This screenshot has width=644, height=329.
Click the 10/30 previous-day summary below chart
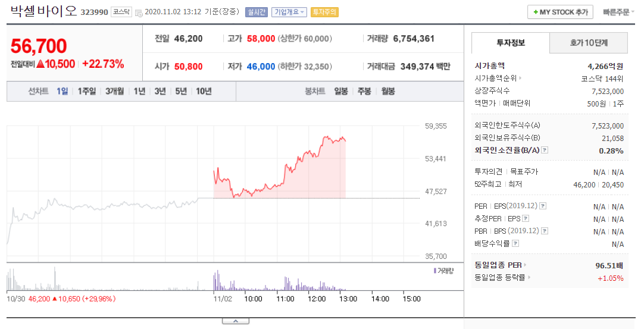(61, 299)
